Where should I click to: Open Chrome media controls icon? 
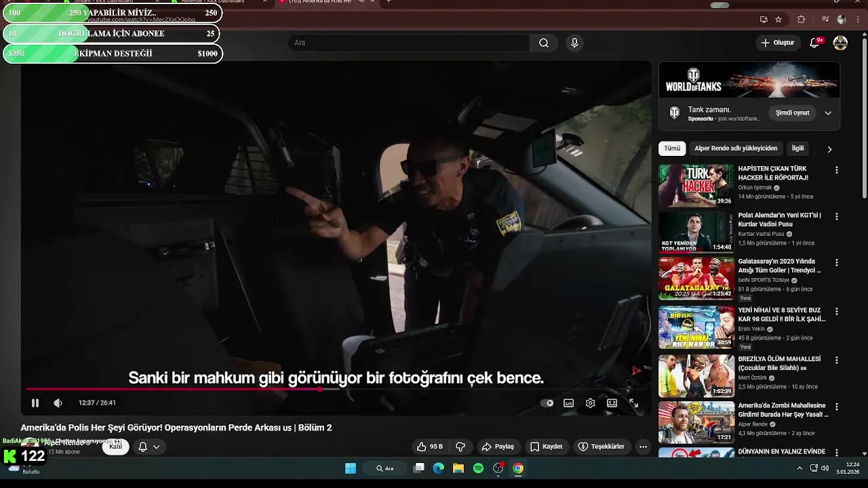pyautogui.click(x=825, y=20)
